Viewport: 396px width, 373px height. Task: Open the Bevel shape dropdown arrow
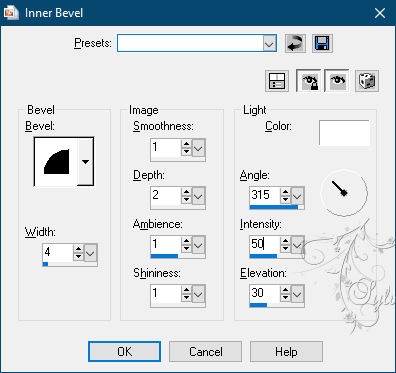coord(86,162)
